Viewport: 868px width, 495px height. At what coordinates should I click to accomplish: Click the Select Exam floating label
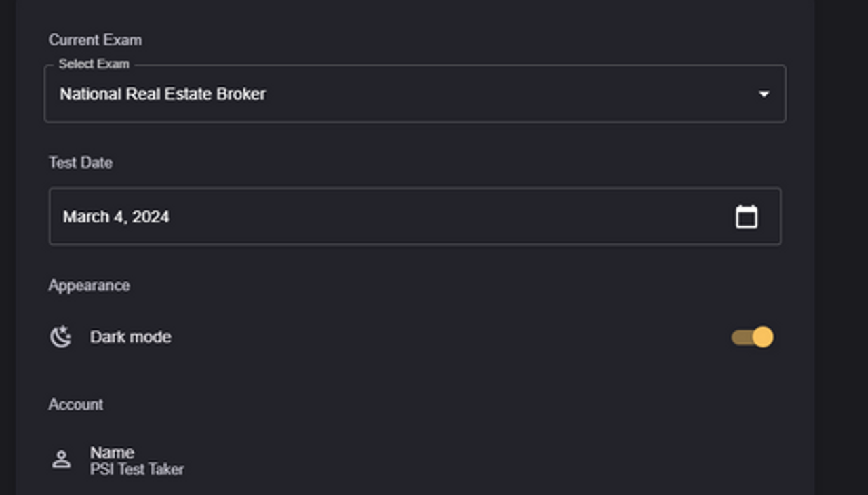tap(94, 64)
